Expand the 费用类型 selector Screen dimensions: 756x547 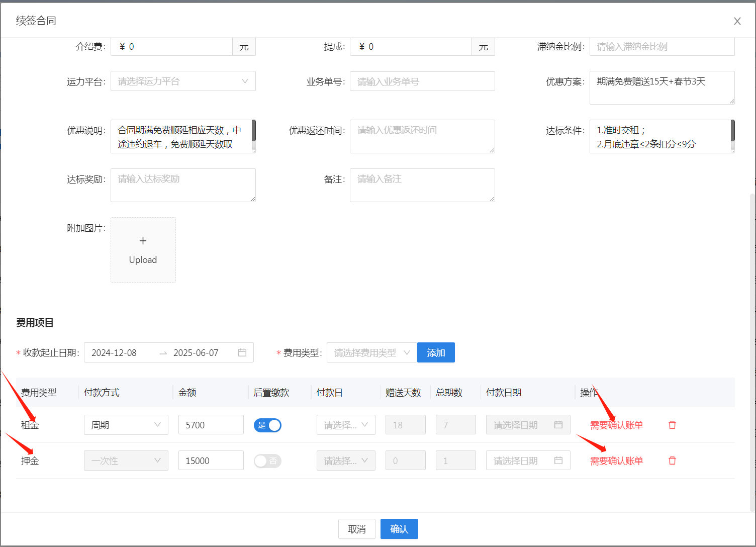point(371,353)
